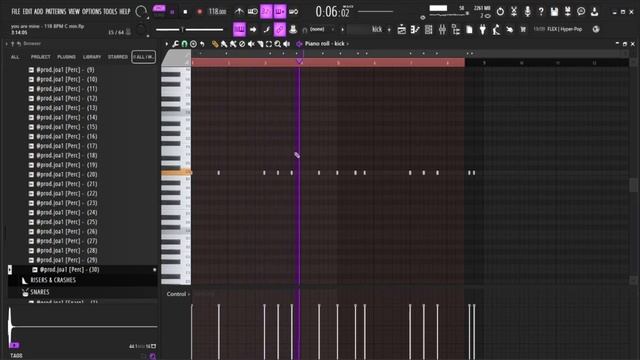Switch to browser ALL tab
Screen dimensions: 640x360
15,57
